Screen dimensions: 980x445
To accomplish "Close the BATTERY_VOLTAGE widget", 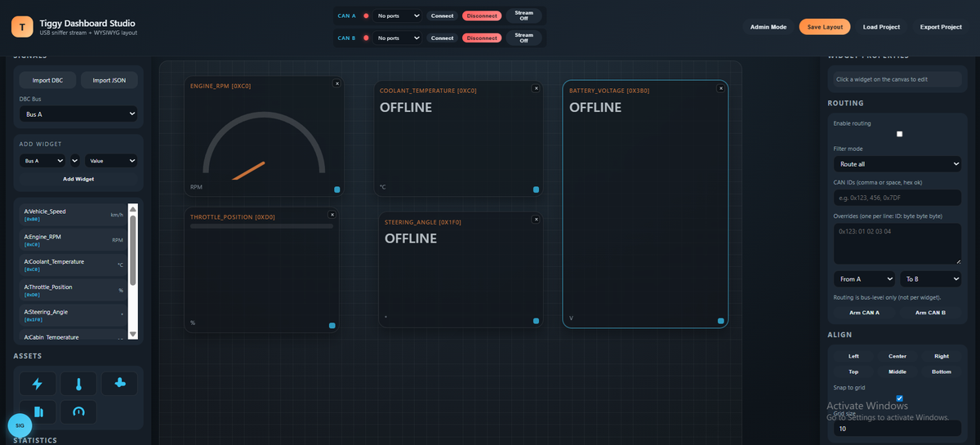I will point(720,87).
